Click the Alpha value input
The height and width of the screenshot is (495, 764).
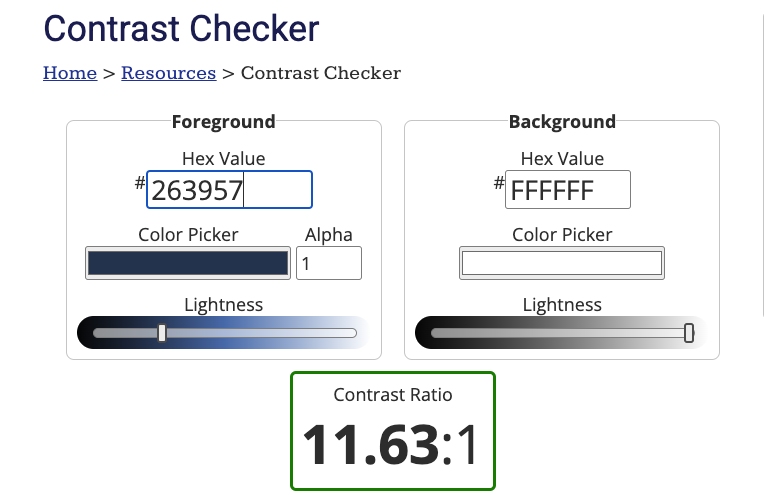point(329,263)
